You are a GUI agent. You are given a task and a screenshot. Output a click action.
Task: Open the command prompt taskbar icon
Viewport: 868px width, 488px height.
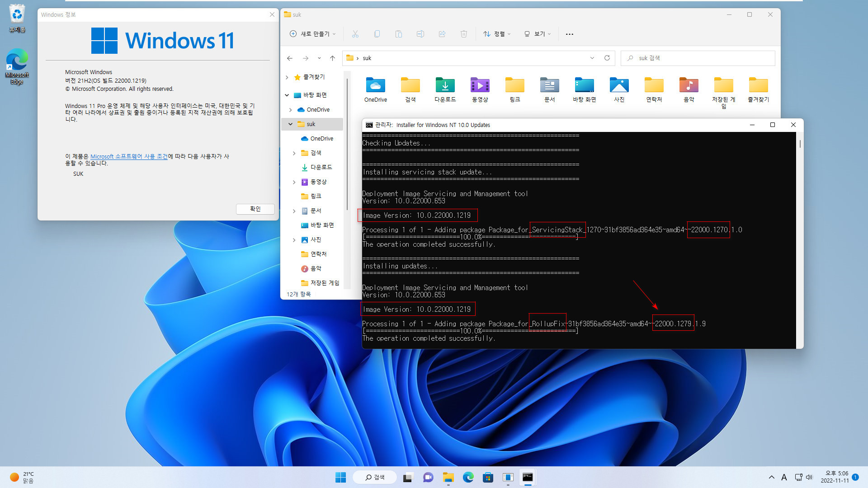[528, 477]
